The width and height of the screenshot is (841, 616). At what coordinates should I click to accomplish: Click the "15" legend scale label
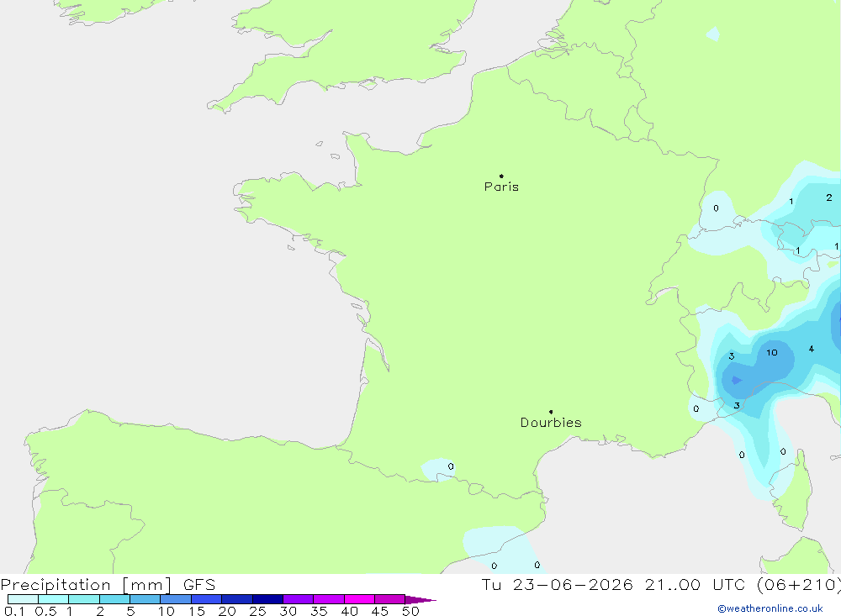(197, 611)
